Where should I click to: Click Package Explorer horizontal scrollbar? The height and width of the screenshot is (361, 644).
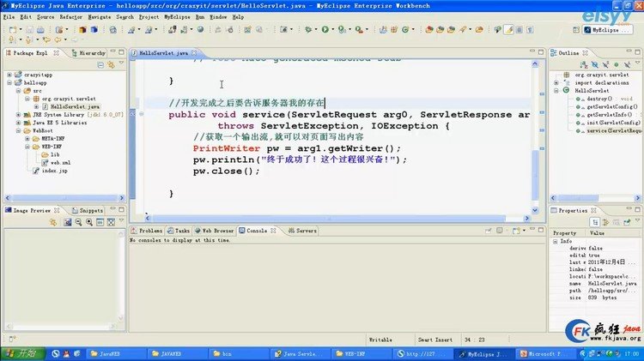(65, 198)
